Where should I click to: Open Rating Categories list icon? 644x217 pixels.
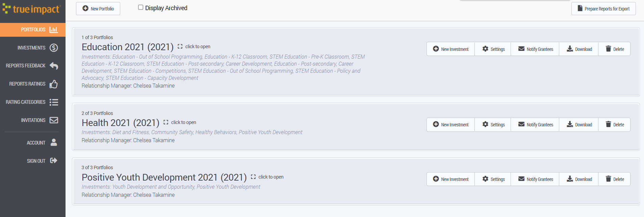[54, 102]
